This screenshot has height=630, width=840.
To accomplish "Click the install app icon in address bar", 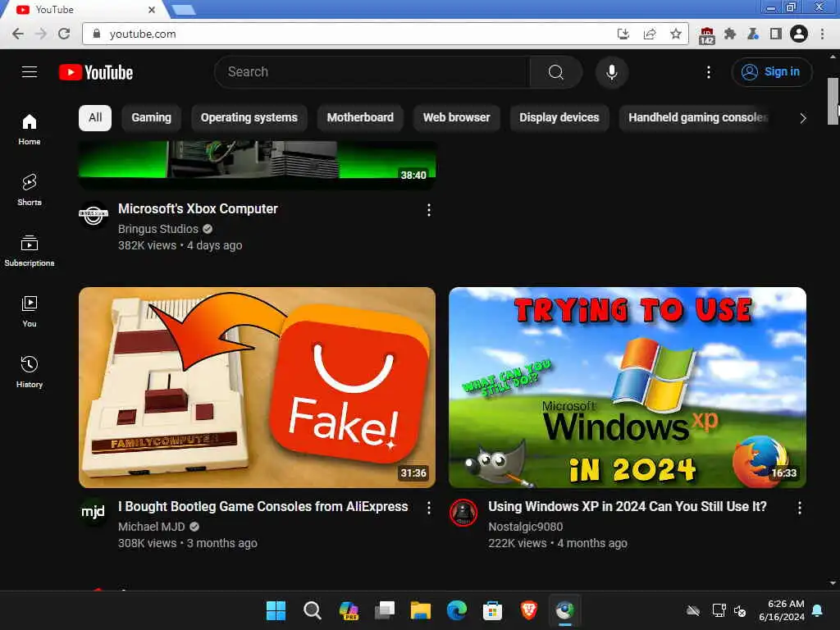I will (623, 34).
